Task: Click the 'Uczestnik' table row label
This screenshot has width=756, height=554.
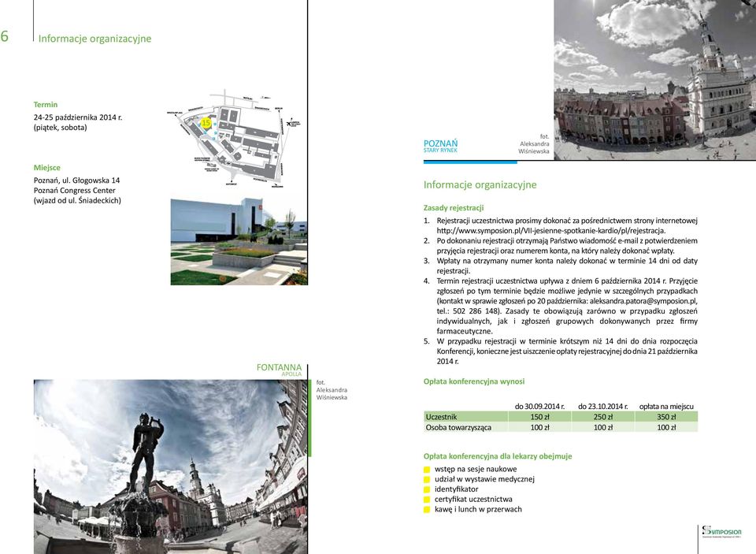Action: pos(441,417)
